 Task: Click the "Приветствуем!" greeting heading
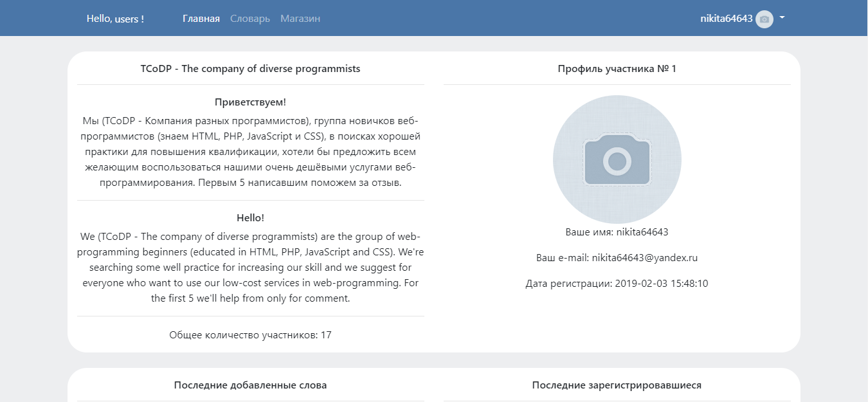[x=250, y=102]
